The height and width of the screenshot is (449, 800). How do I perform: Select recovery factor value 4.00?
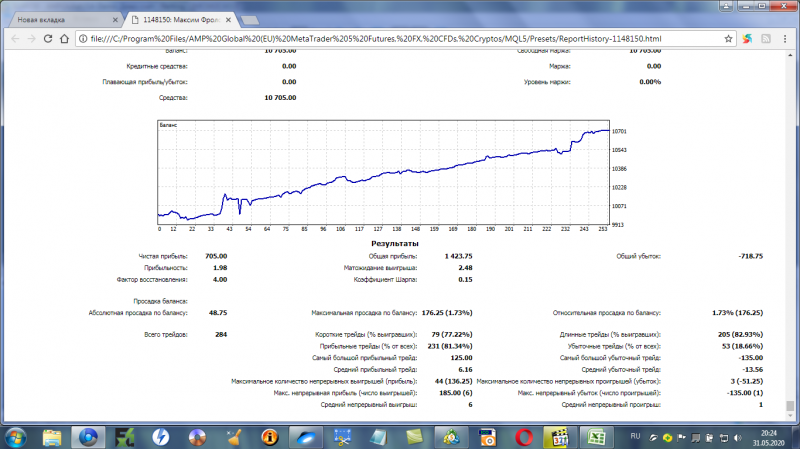(x=220, y=280)
